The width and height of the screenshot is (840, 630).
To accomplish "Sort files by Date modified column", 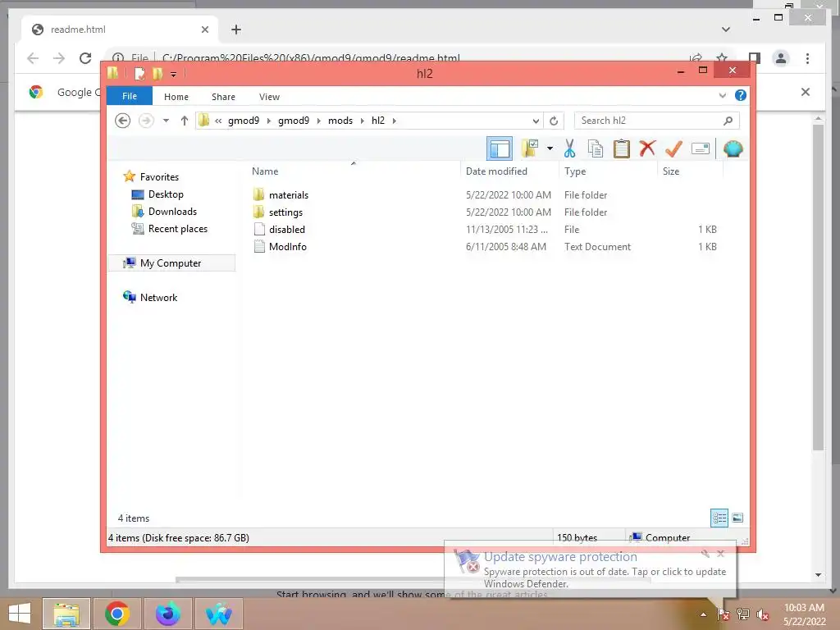I will click(x=496, y=171).
